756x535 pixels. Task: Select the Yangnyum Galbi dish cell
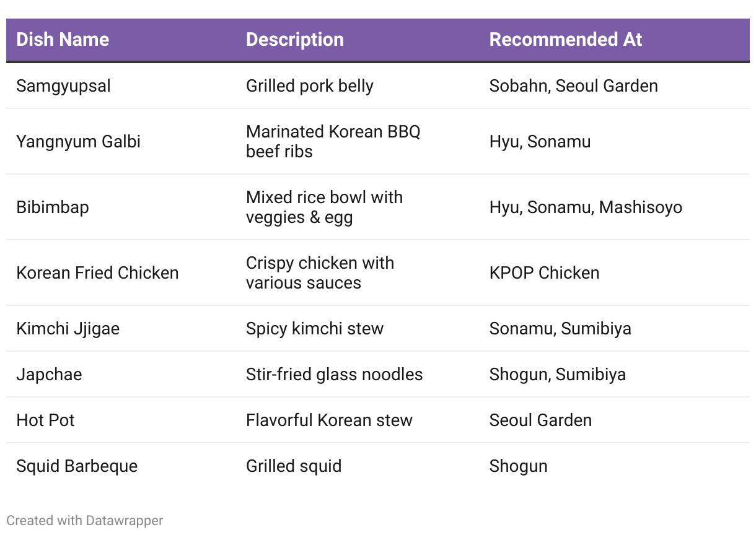[x=78, y=141]
